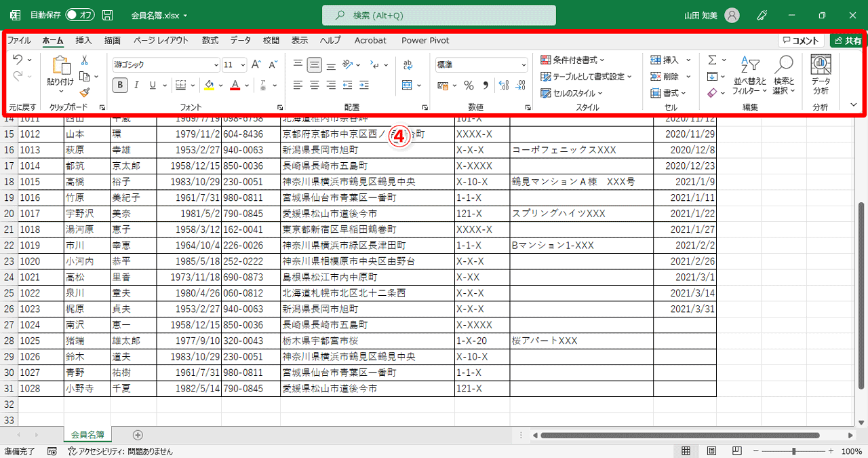Center align cell contents
868x458 pixels.
tap(313, 85)
